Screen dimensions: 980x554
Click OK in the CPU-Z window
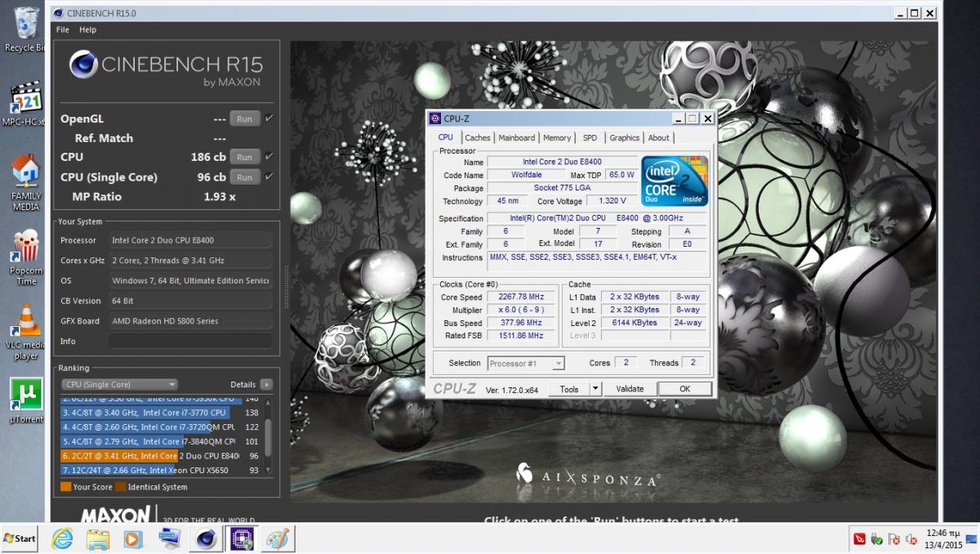point(684,389)
